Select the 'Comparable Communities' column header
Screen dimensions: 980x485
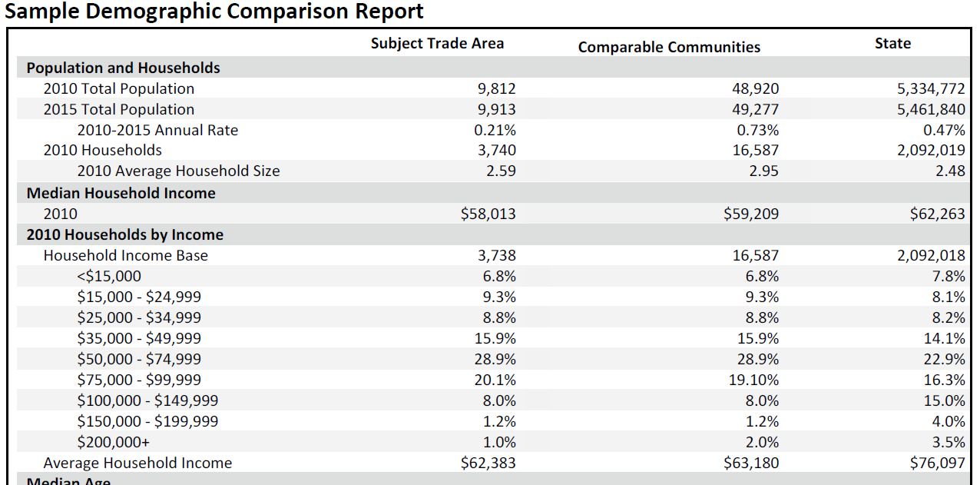669,47
